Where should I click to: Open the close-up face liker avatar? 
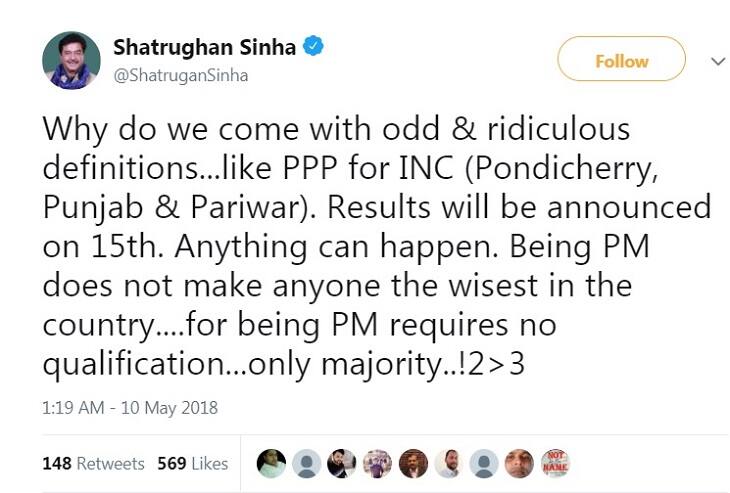click(x=519, y=462)
